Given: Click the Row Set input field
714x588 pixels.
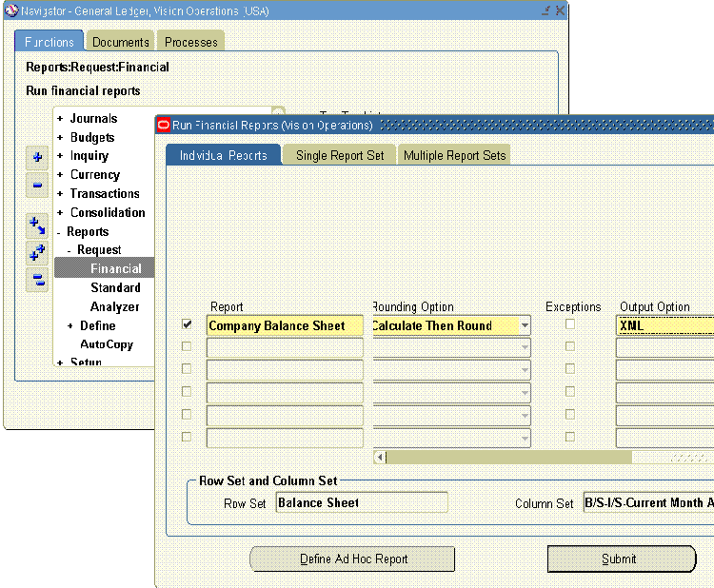Looking at the screenshot, I should point(361,502).
